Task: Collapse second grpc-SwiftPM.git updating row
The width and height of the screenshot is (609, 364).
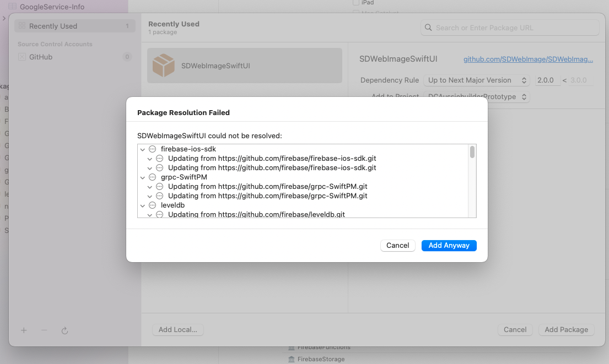Action: tap(149, 196)
